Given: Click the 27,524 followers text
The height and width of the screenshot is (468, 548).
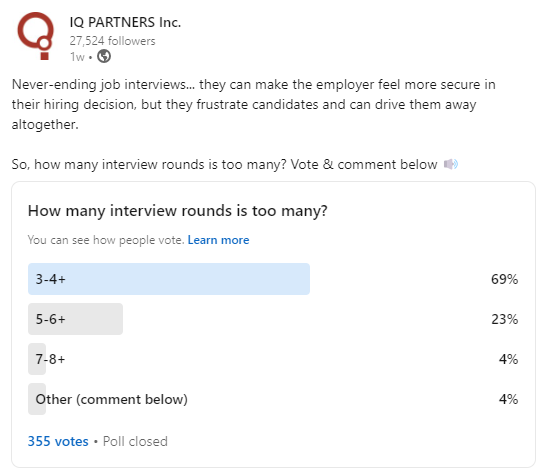Looking at the screenshot, I should point(112,41).
